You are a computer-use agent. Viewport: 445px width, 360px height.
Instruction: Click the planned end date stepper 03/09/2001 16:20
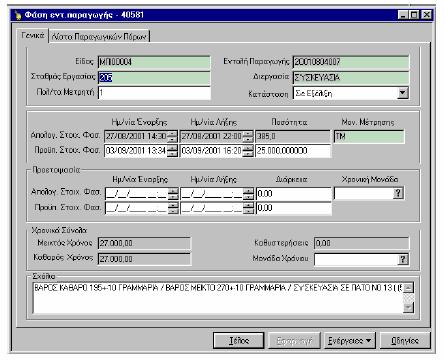point(248,151)
